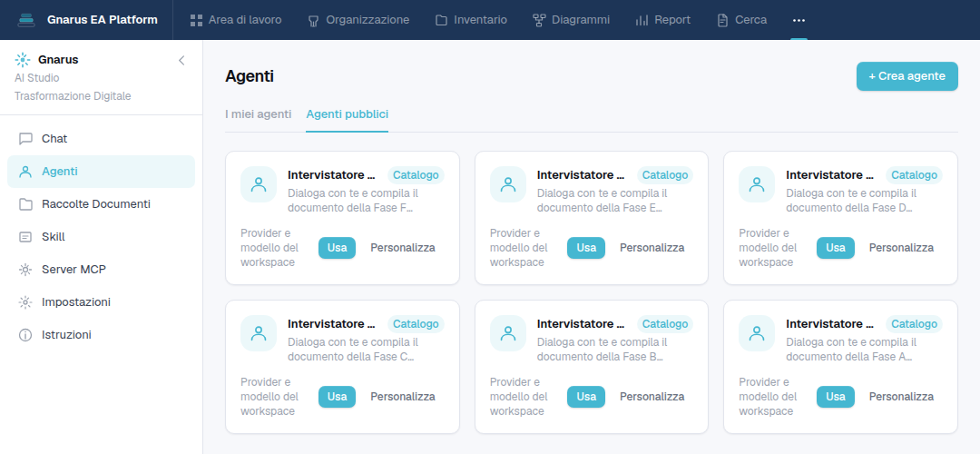Click the Istruzioni info icon
Viewport: 980px width, 454px height.
pyautogui.click(x=25, y=335)
